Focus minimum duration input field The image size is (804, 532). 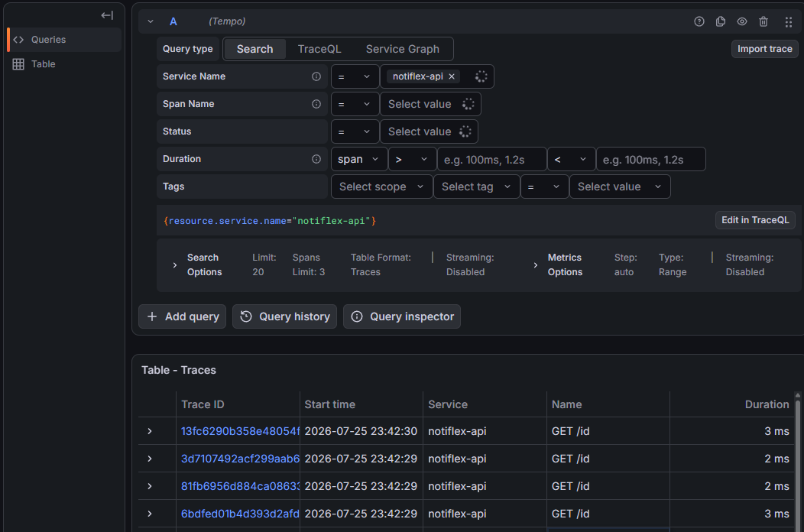point(491,160)
